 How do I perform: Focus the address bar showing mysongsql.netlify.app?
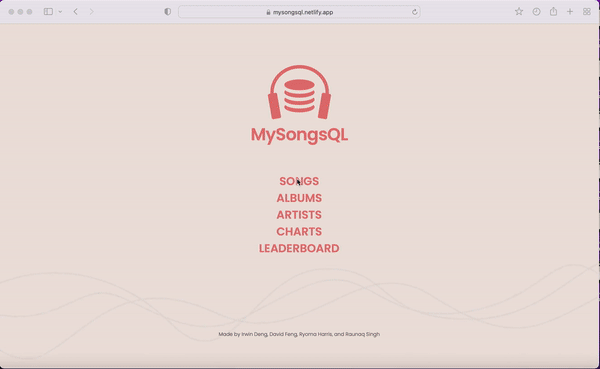point(299,12)
